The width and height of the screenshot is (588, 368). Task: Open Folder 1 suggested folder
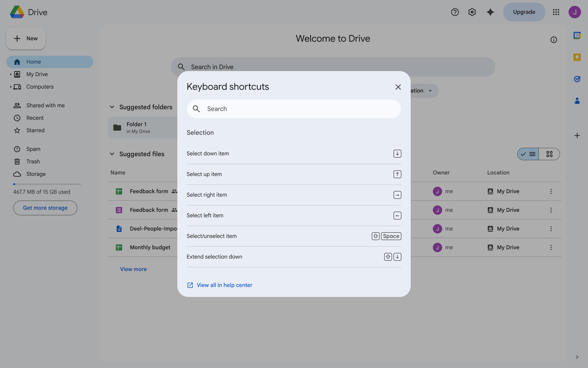(x=143, y=128)
